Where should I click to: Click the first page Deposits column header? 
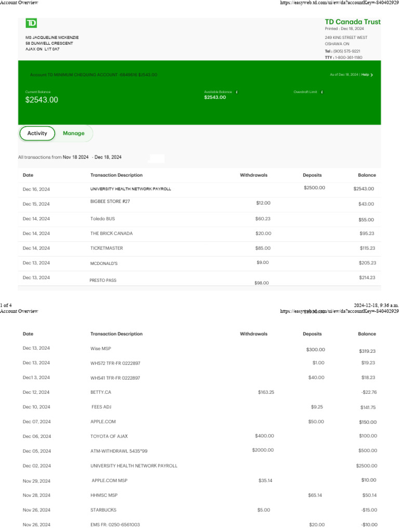click(312, 175)
